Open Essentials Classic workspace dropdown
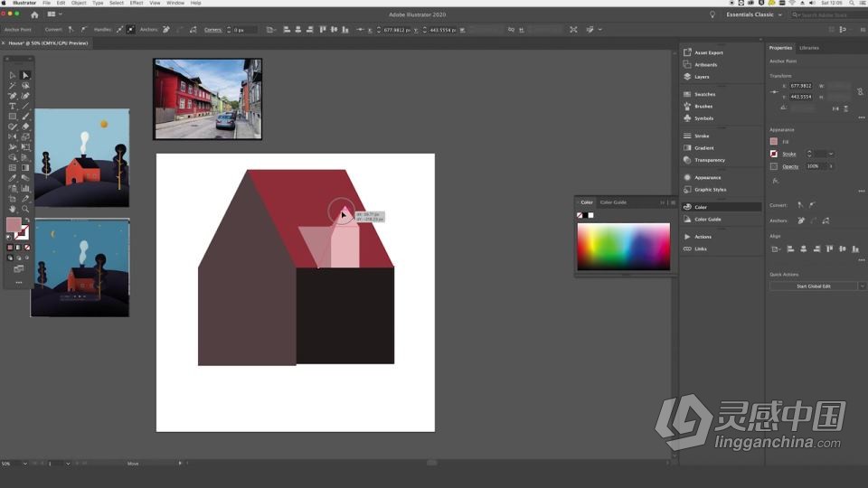 coord(754,14)
